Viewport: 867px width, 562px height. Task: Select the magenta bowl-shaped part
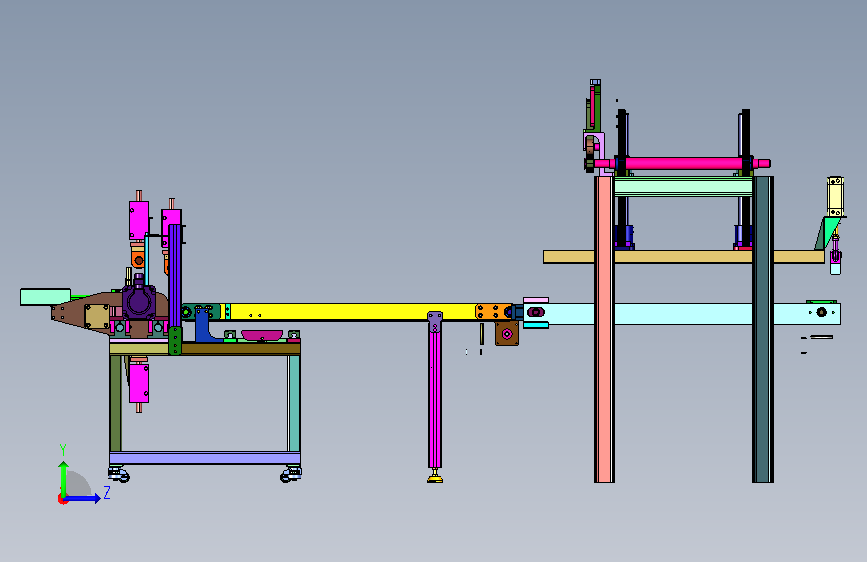262,335
